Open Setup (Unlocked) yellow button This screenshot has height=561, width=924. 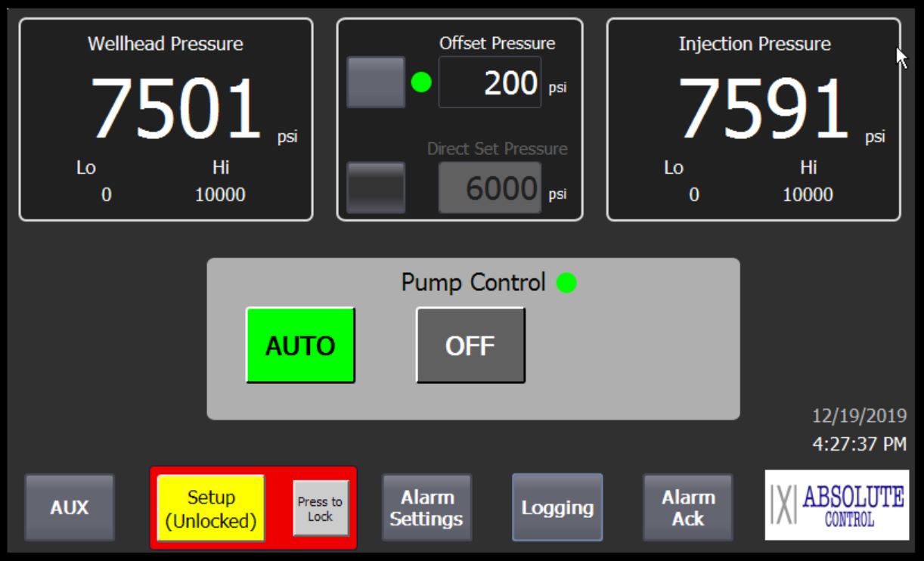tap(211, 508)
